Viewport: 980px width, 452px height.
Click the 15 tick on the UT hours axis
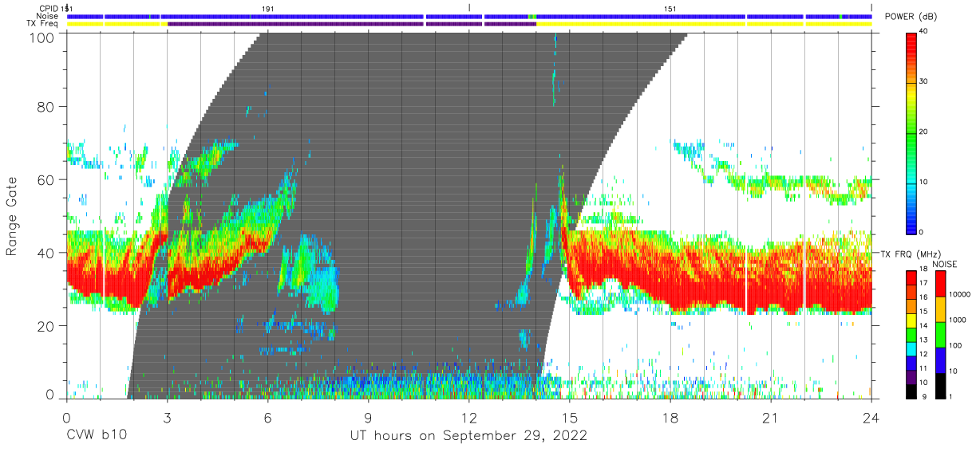click(570, 417)
